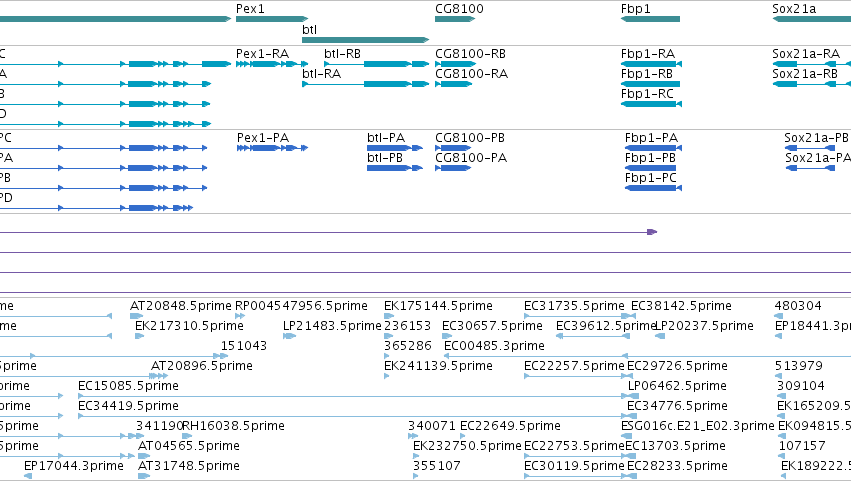The image size is (851, 481).
Task: Select the Sox21a-RA transcript
Action: pos(806,54)
